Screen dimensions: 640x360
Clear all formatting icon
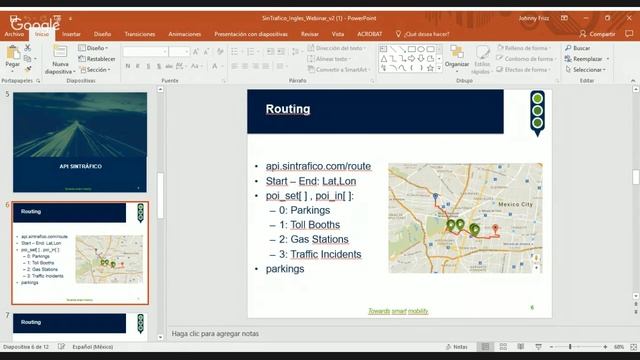tap(220, 51)
